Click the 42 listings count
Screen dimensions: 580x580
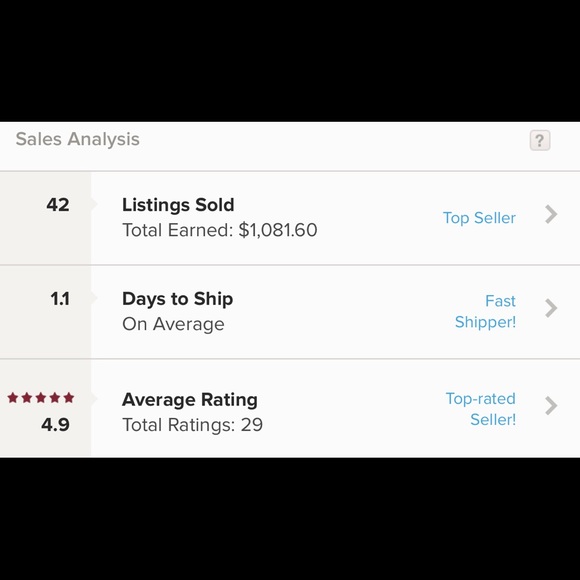pyautogui.click(x=58, y=205)
